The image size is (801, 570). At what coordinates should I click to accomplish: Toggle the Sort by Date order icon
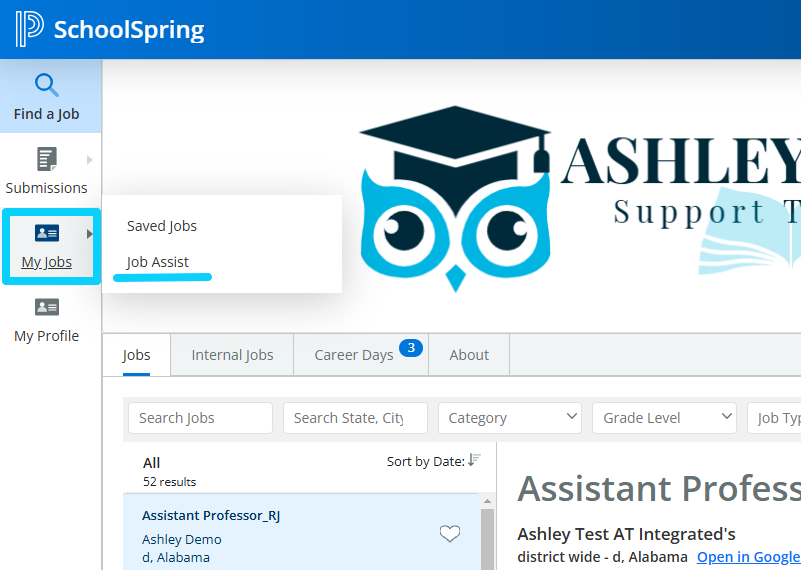tap(474, 460)
